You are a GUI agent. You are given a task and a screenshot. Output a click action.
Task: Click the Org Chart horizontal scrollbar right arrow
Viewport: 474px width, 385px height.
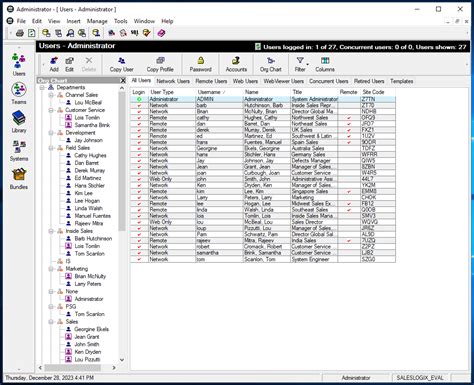[x=114, y=368]
